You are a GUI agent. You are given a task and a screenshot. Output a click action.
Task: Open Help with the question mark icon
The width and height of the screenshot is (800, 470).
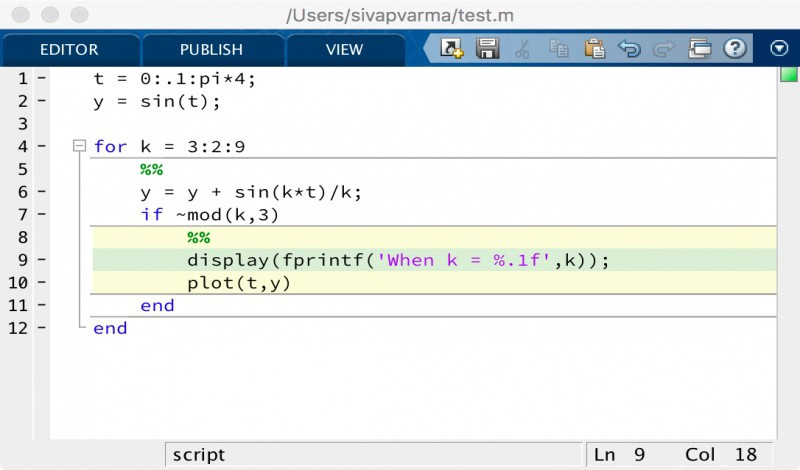pyautogui.click(x=735, y=48)
